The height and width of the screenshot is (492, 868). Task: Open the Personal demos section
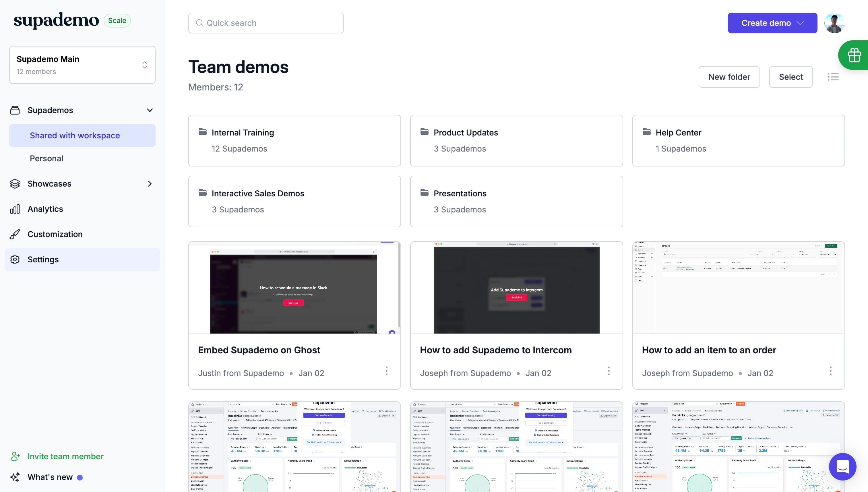point(46,158)
